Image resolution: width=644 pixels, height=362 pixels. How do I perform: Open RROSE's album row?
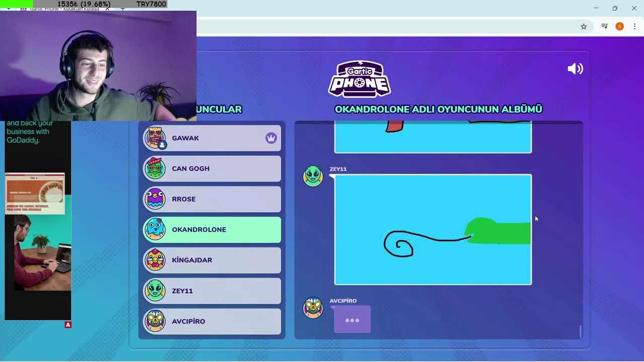tap(212, 199)
